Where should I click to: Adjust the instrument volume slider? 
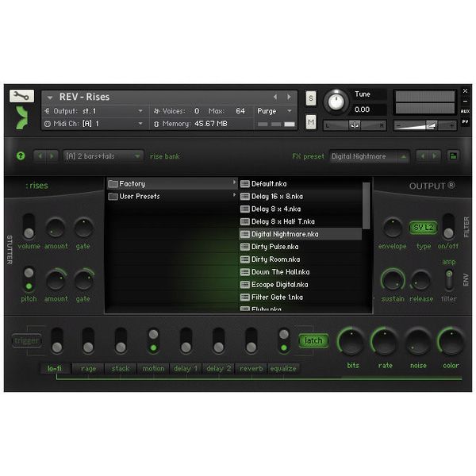(x=424, y=125)
